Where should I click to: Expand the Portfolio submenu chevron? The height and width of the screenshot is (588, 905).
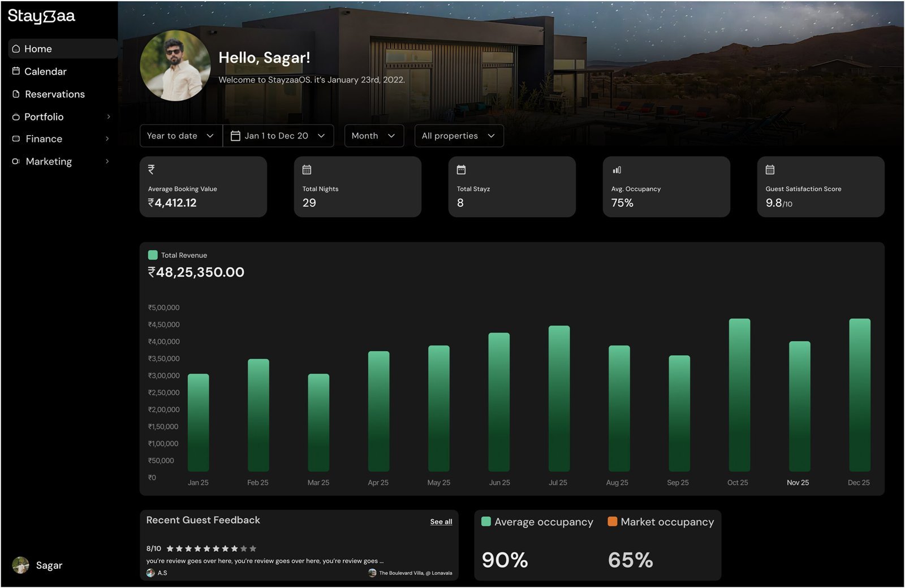click(108, 116)
